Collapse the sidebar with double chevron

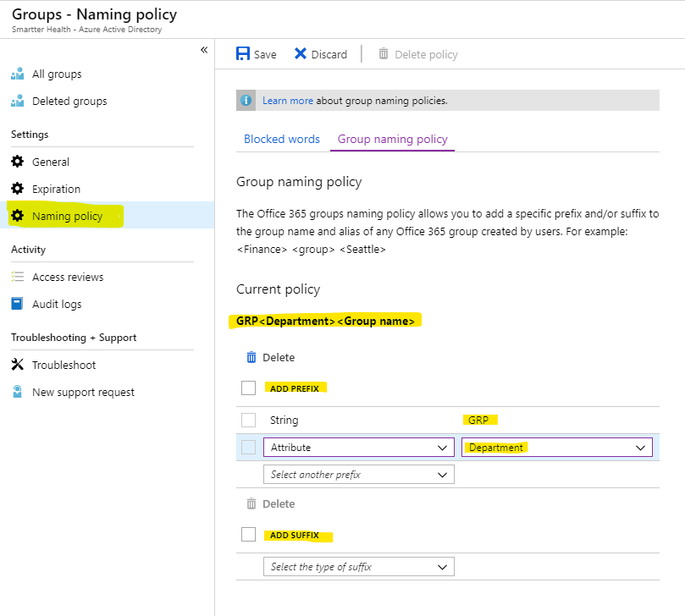tap(204, 50)
